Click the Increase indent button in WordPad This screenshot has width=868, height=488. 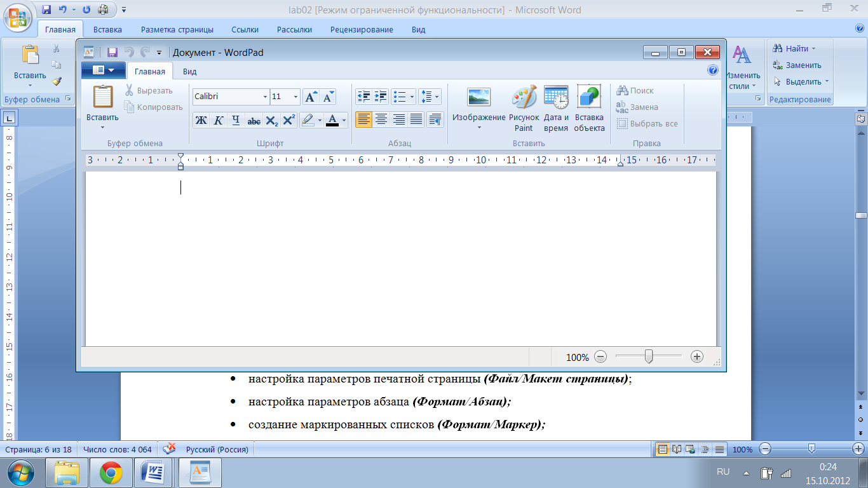tap(381, 97)
